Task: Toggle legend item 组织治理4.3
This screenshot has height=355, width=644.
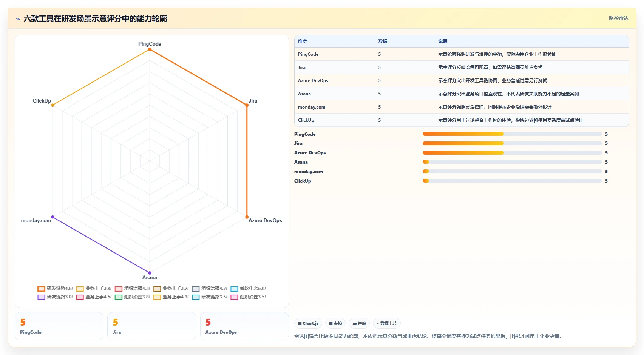Action: point(132,289)
